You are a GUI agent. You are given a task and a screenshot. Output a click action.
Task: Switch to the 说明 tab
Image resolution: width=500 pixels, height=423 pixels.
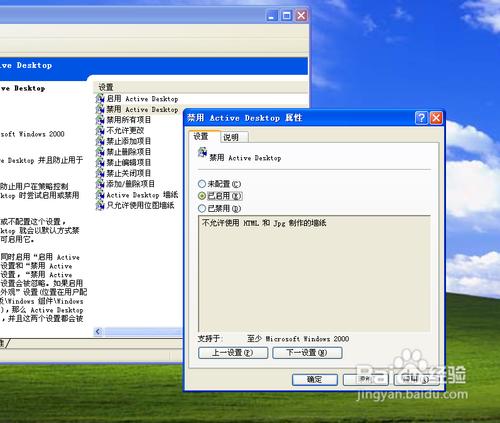coord(234,137)
